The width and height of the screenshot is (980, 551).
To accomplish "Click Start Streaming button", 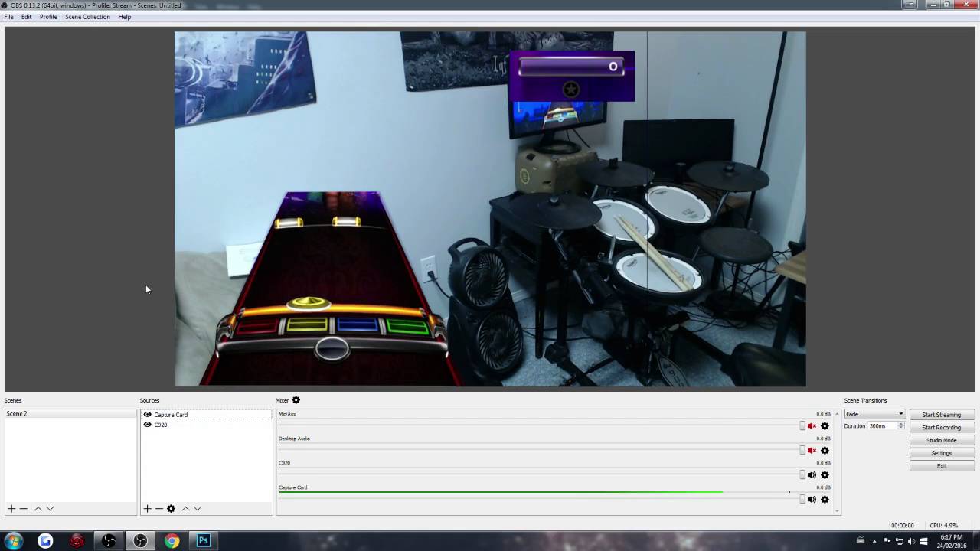I will click(942, 415).
